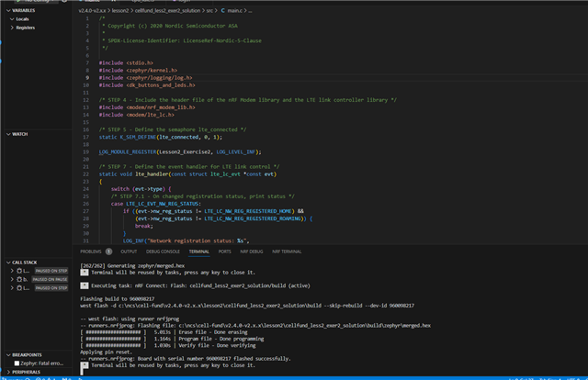Collapse the WATCH section
Viewport: 588px width, 380px height.
[18, 134]
